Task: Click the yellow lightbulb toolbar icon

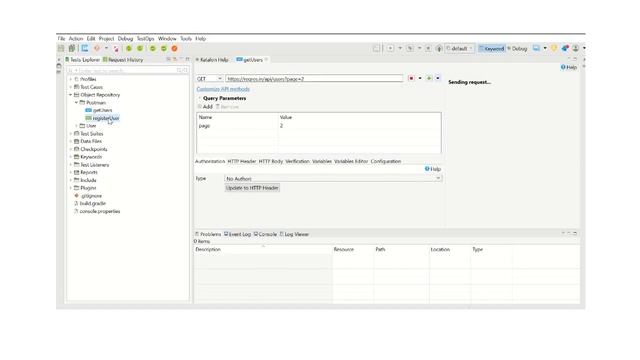Action: pyautogui.click(x=554, y=48)
